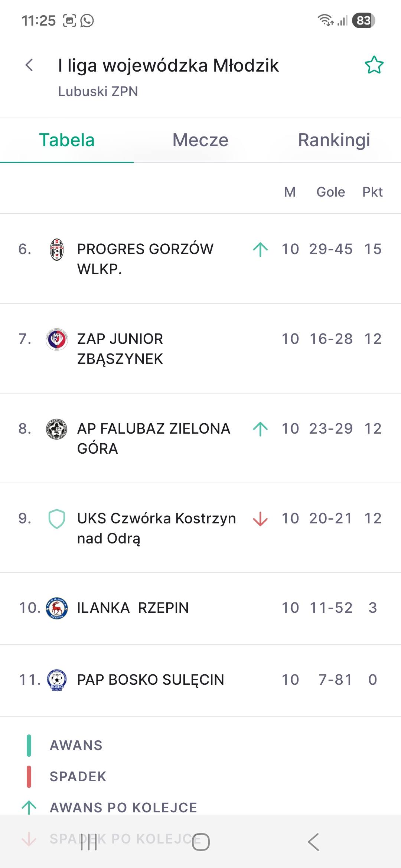401x868 pixels.
Task: Tap Ilanka Rzepin club badge
Action: point(57,608)
